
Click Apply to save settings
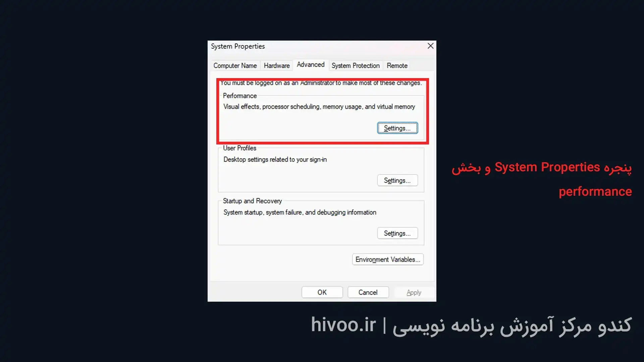(x=414, y=292)
